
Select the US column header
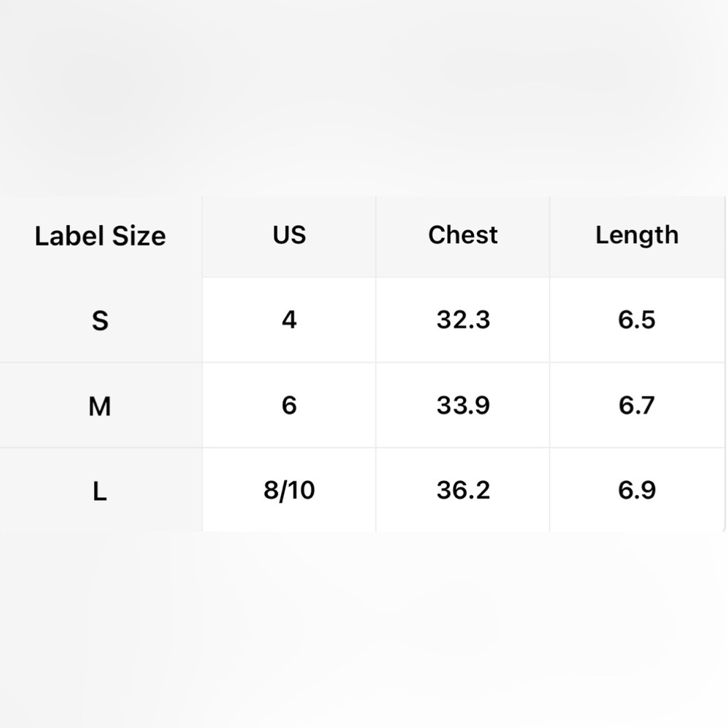pyautogui.click(x=289, y=235)
